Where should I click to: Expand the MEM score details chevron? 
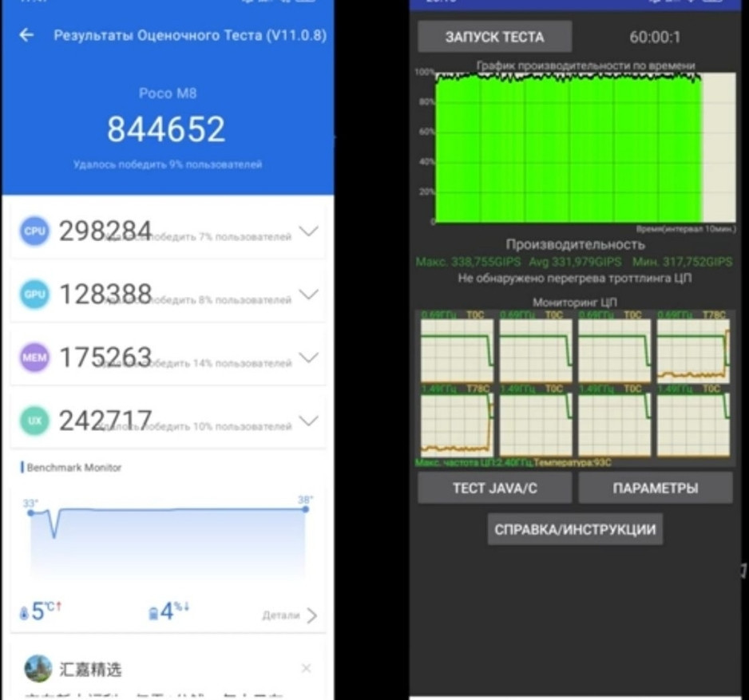coord(307,358)
